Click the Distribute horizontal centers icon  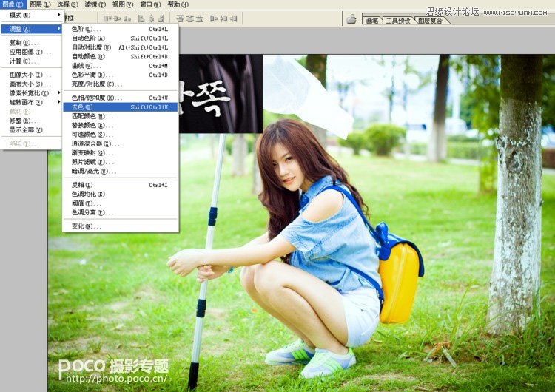(x=224, y=18)
